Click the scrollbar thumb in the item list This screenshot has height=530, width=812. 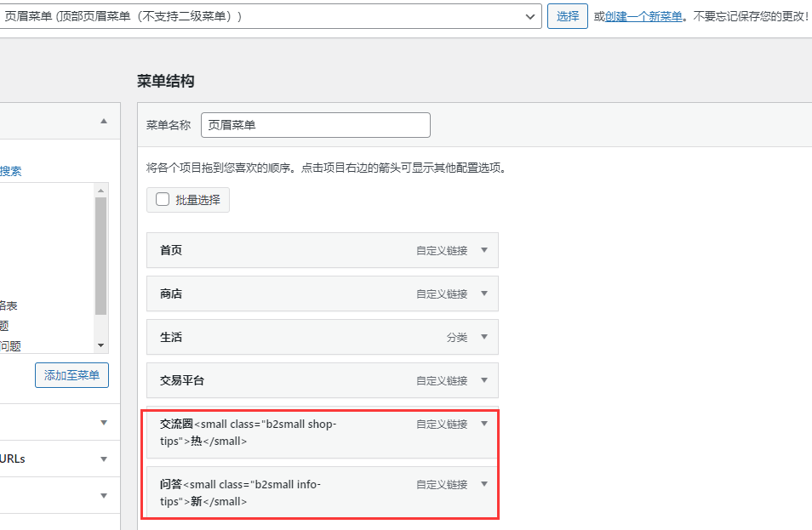101,255
